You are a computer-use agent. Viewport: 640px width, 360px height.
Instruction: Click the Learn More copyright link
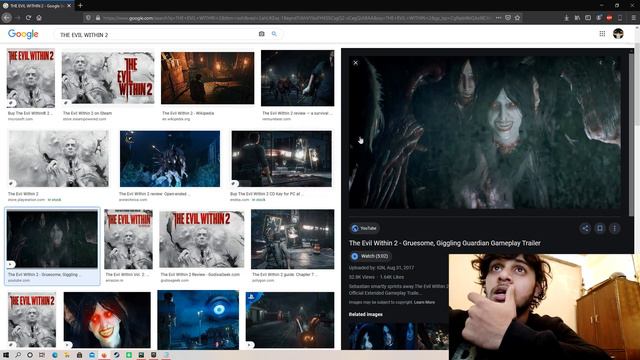point(424,302)
